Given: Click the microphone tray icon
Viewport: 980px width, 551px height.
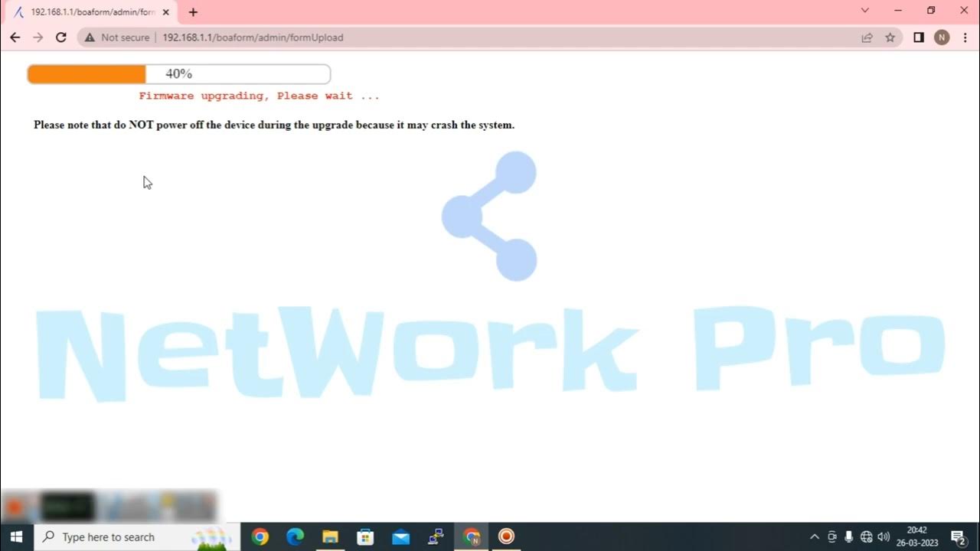Looking at the screenshot, I should [x=849, y=536].
